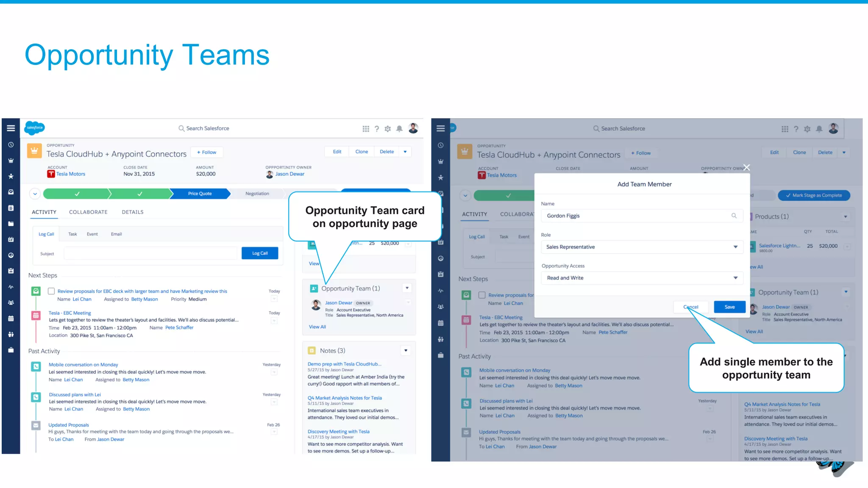868x488 pixels.
Task: Click the clock (recent items) sidebar icon in left screenshot
Action: point(11,144)
